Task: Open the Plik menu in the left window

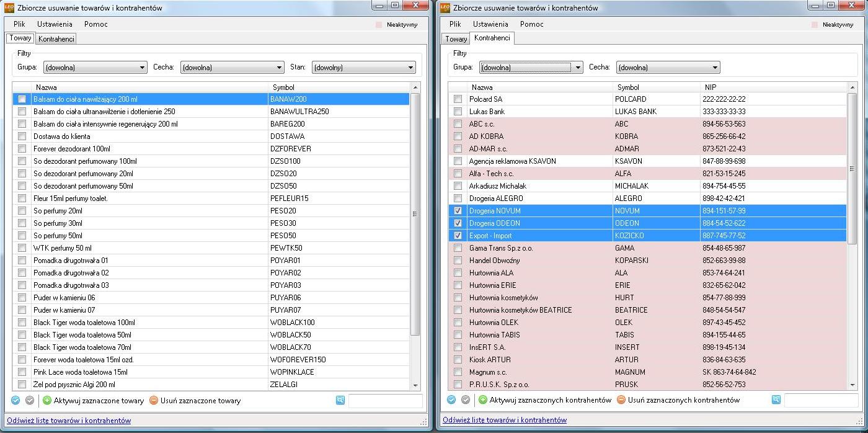Action: [x=20, y=24]
